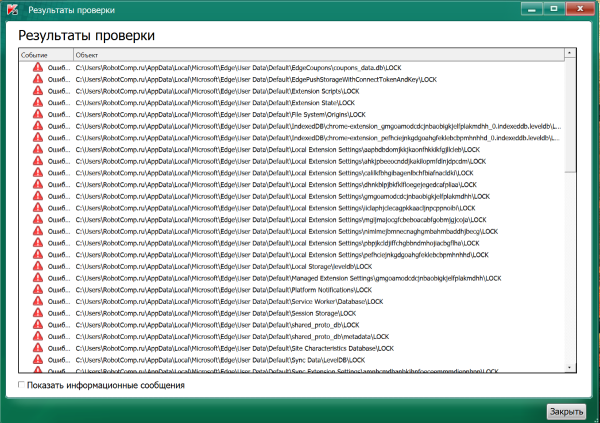Click scrollbar down arrow in results list
Viewport: 600px width, 423px height.
(570, 367)
